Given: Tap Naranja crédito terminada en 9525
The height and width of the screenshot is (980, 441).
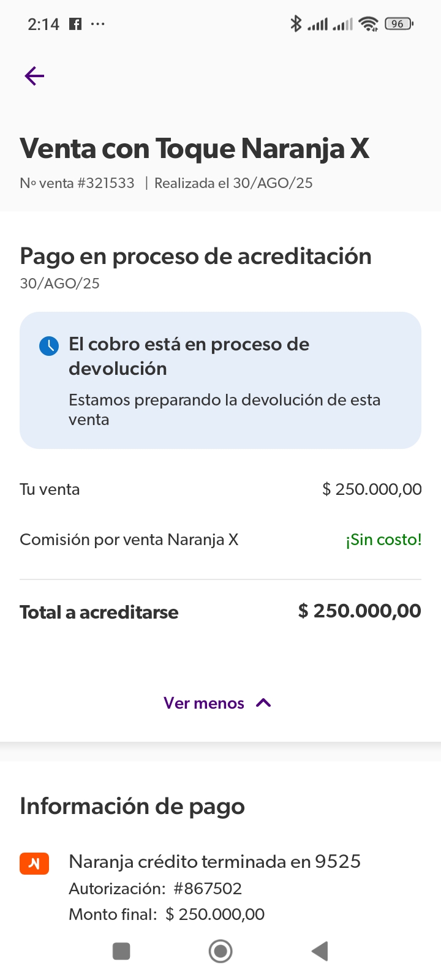Looking at the screenshot, I should coord(214,862).
